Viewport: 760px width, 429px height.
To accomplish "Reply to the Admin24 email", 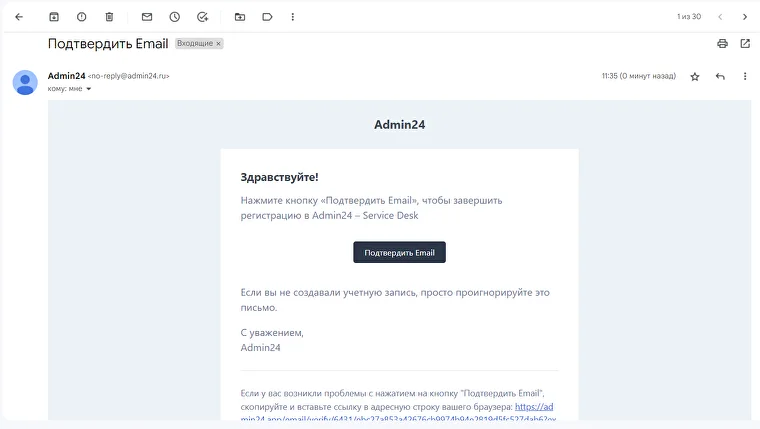I will click(720, 77).
